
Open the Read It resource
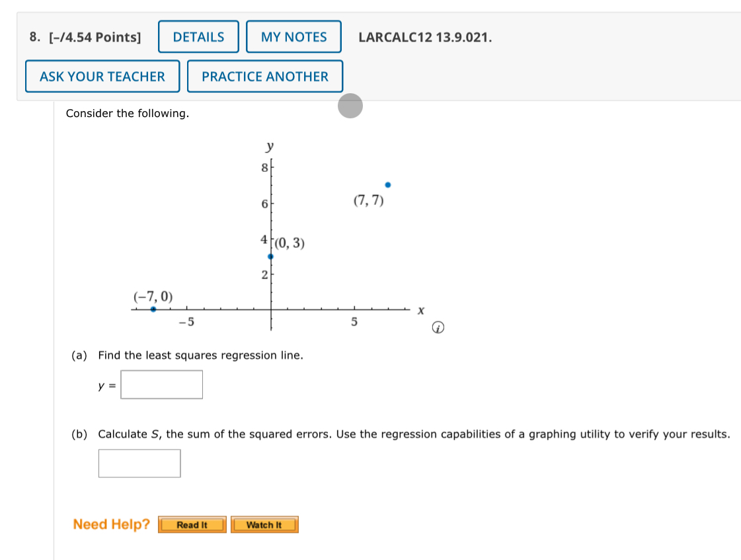(x=191, y=524)
